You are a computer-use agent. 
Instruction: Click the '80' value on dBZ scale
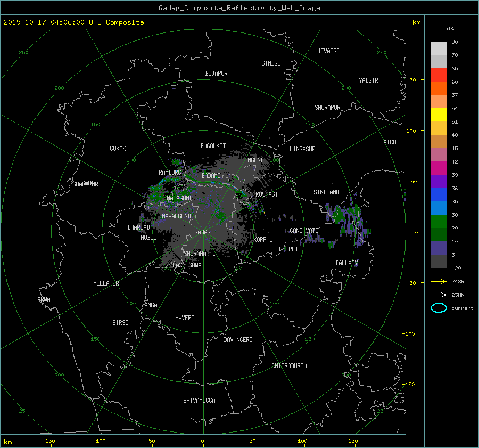pyautogui.click(x=455, y=42)
